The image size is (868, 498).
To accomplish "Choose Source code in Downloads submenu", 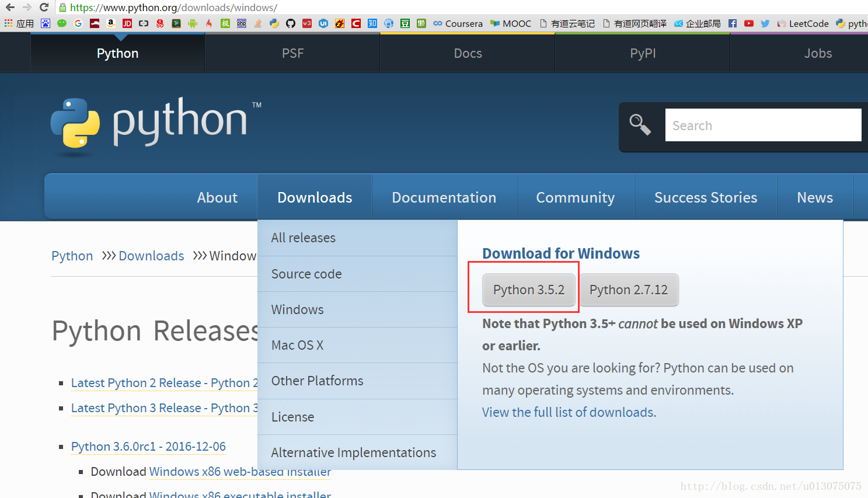I will 357,274.
